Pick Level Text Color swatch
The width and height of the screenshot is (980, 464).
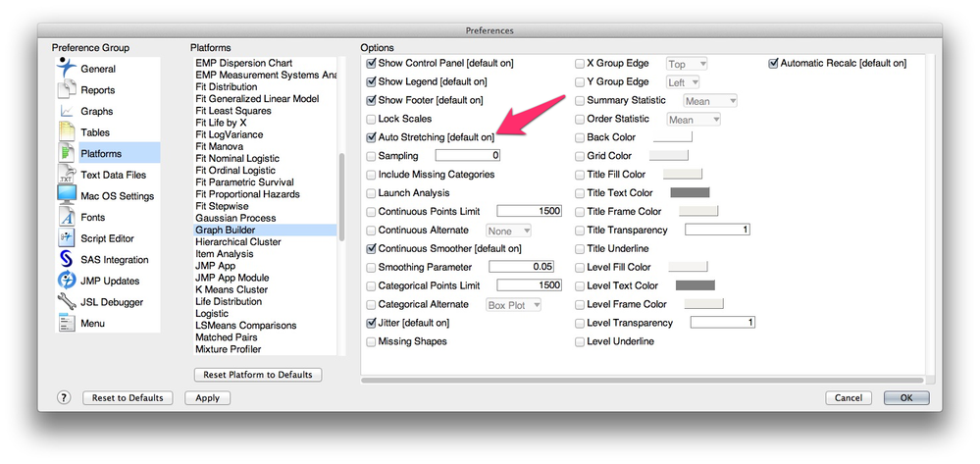pos(695,285)
